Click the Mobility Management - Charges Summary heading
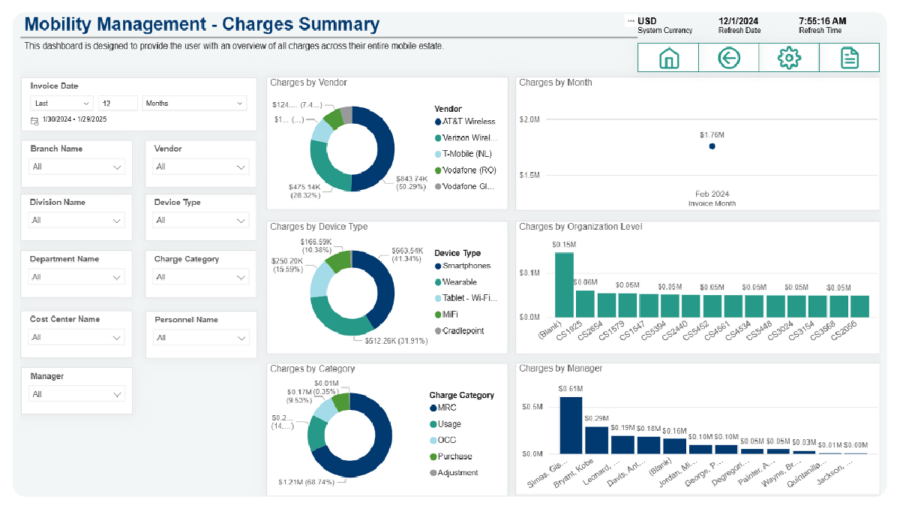This screenshot has width=900, height=509. tap(201, 24)
